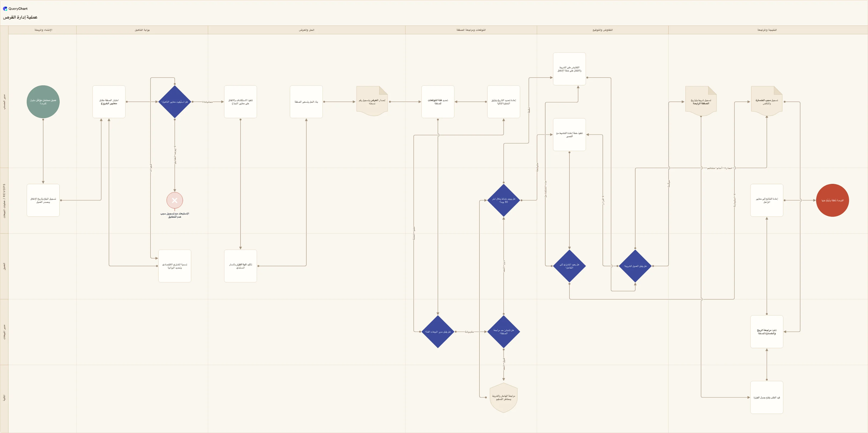This screenshot has width=868, height=433.
Task: Select process box 'تنفيذ مراجعة الربح والخسارة للصفقة'
Action: click(767, 332)
